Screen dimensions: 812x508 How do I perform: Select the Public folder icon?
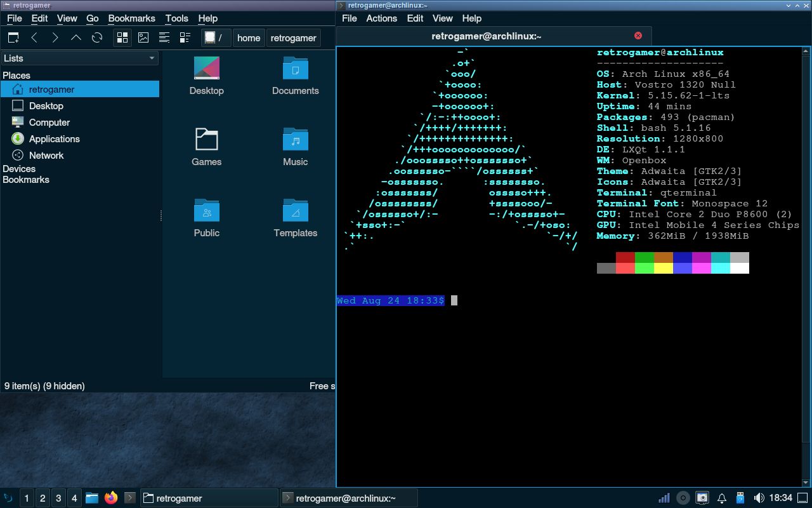207,218
